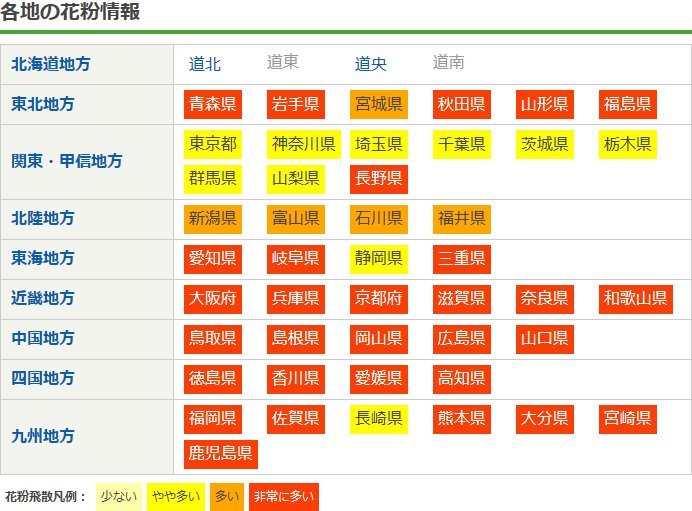Image resolution: width=692 pixels, height=511 pixels.
Task: Open 愛媛県 pollen information
Action: tap(378, 378)
